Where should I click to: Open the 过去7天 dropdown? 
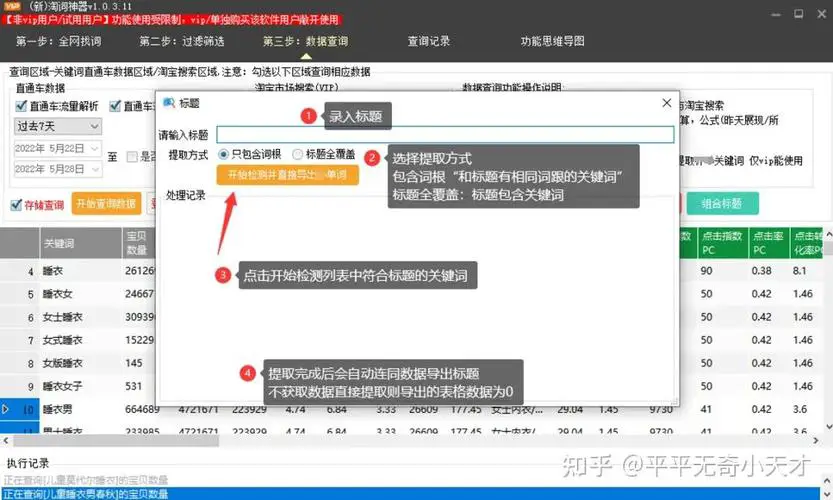[57, 126]
